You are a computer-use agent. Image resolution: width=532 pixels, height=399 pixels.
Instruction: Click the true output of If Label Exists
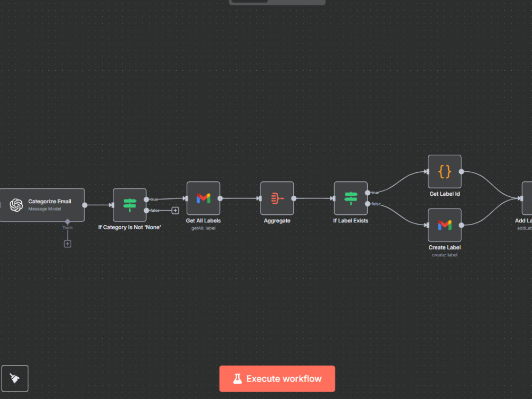(x=368, y=193)
